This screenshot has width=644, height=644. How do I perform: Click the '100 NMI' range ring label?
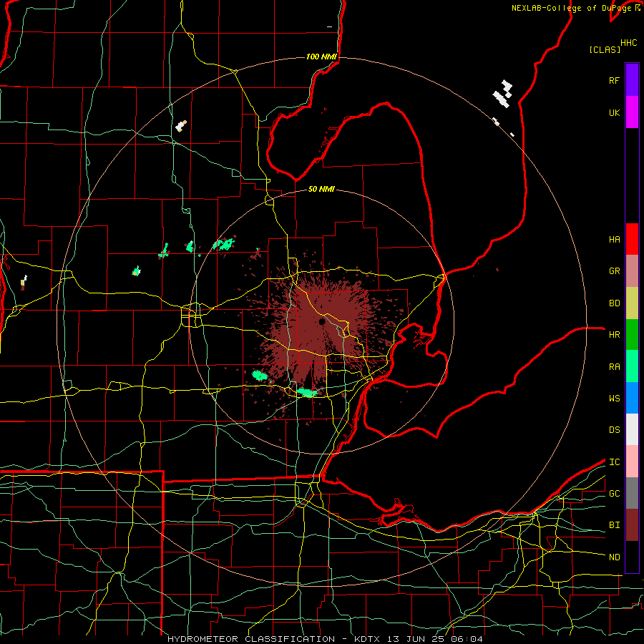(321, 57)
